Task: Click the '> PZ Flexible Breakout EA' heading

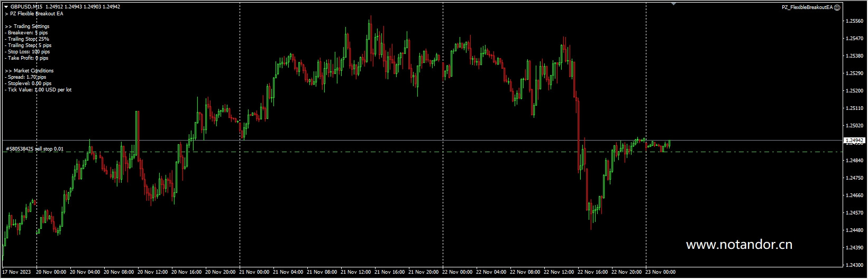Action: tap(34, 14)
